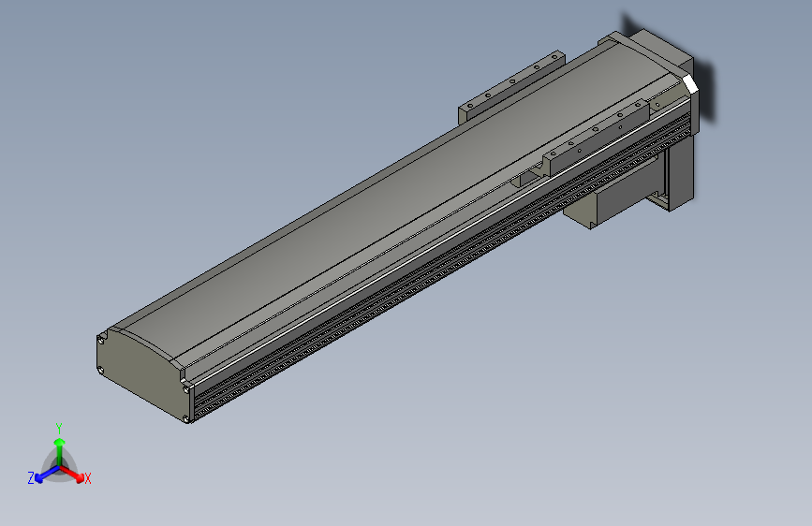The height and width of the screenshot is (526, 812).
Task: Click the blue Z axis of the triad
Action: (x=47, y=475)
